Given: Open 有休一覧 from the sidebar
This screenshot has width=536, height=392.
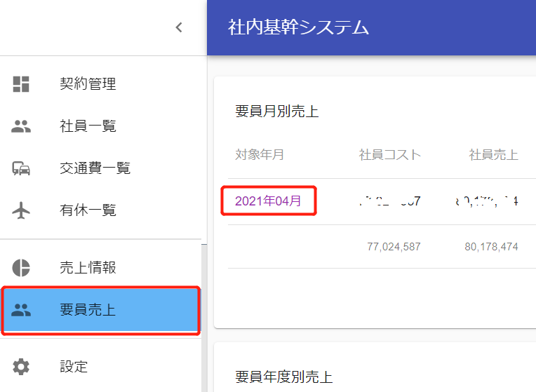Looking at the screenshot, I should coord(88,210).
